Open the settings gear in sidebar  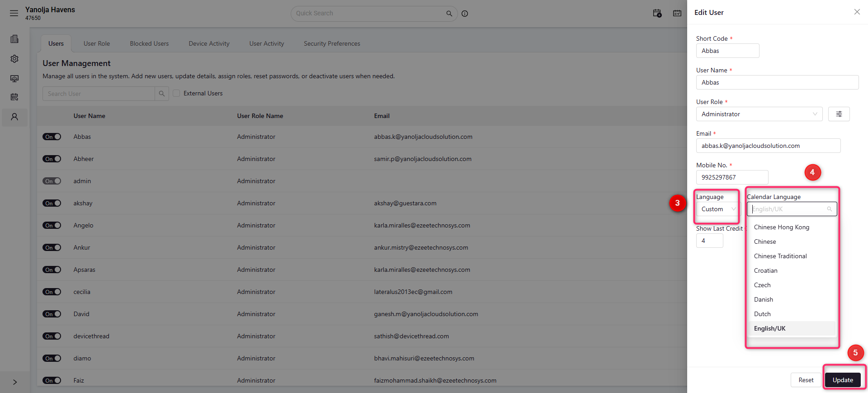click(14, 59)
